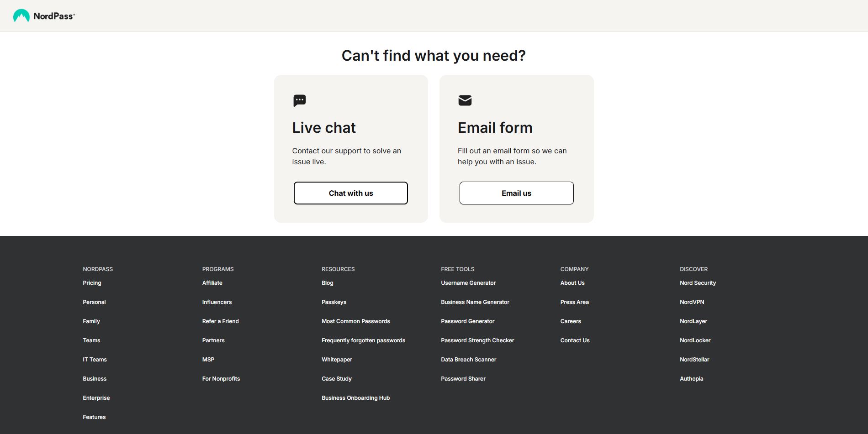Open the Contact Us link
Viewport: 868px width, 434px height.
click(x=575, y=340)
